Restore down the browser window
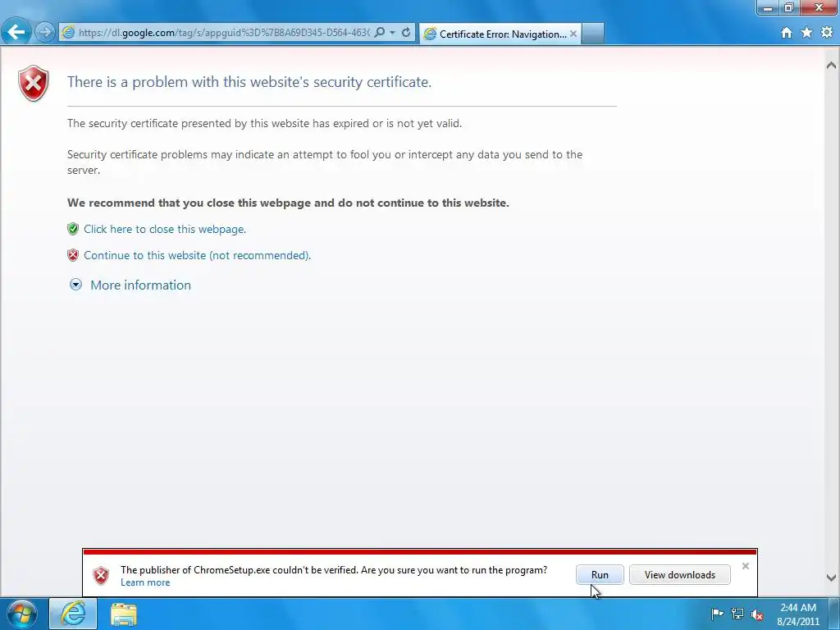The height and width of the screenshot is (630, 840). coord(788,7)
